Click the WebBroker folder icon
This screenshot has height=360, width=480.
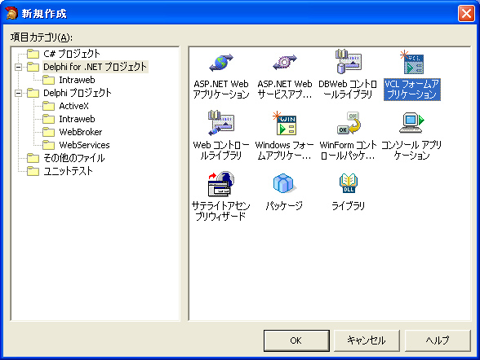[48, 132]
